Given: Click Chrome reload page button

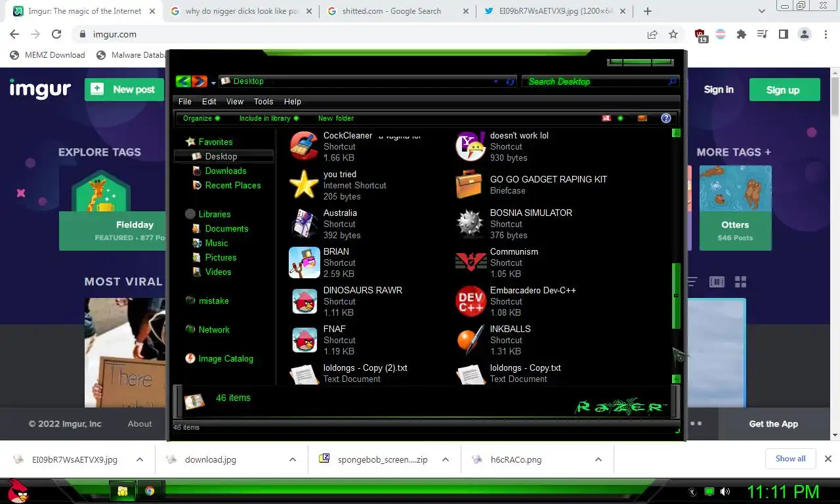Looking at the screenshot, I should tap(56, 34).
